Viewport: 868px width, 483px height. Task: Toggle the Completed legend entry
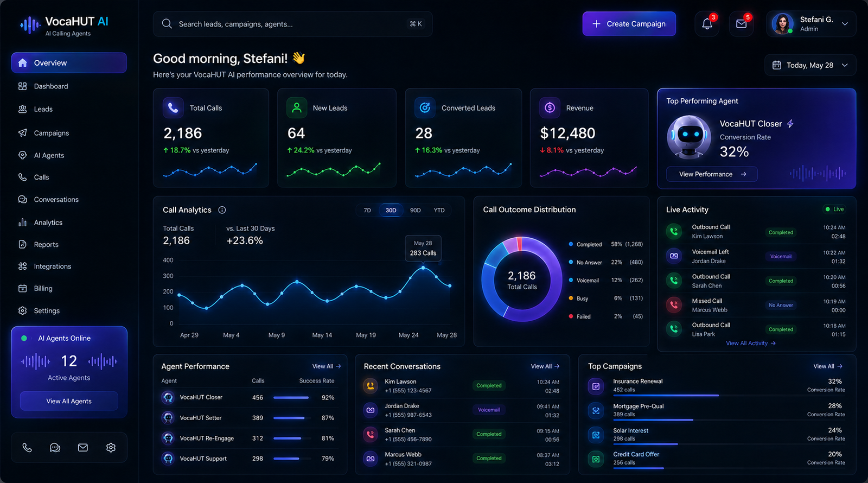pos(605,244)
